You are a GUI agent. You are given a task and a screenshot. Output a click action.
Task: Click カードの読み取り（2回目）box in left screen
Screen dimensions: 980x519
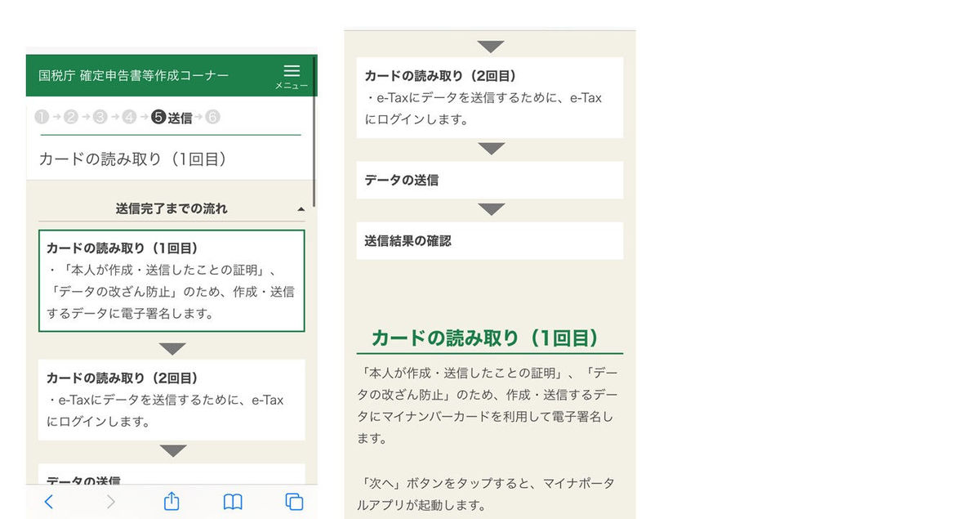(x=171, y=400)
